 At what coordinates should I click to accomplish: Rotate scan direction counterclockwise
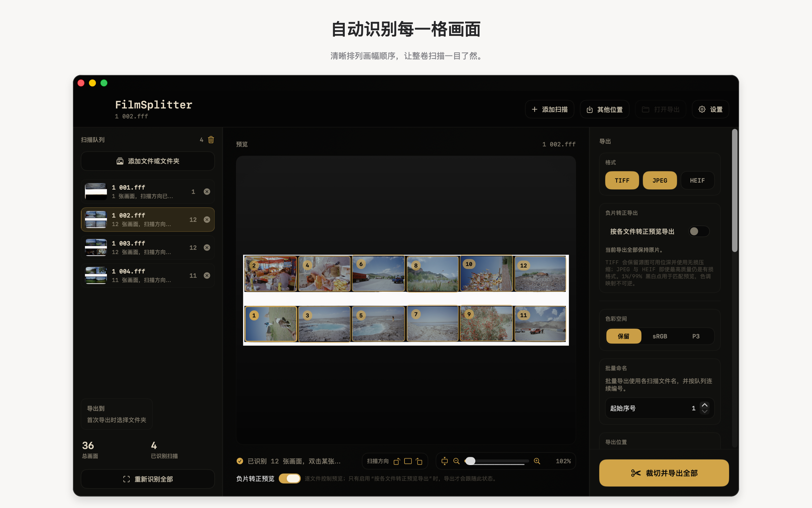396,461
